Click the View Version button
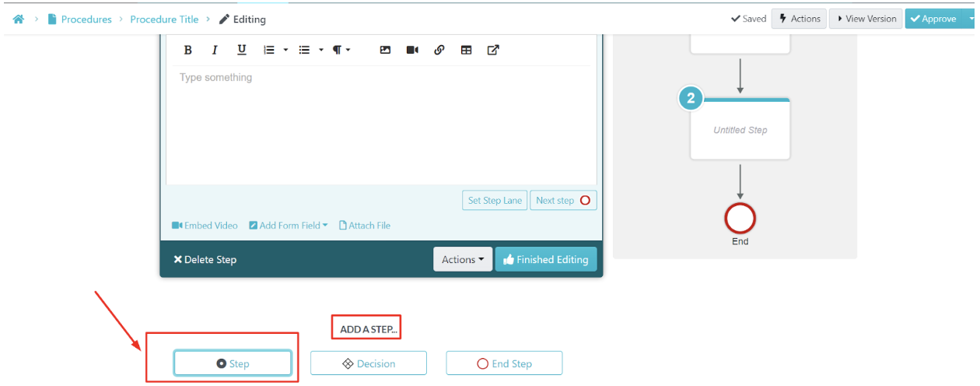 [865, 19]
